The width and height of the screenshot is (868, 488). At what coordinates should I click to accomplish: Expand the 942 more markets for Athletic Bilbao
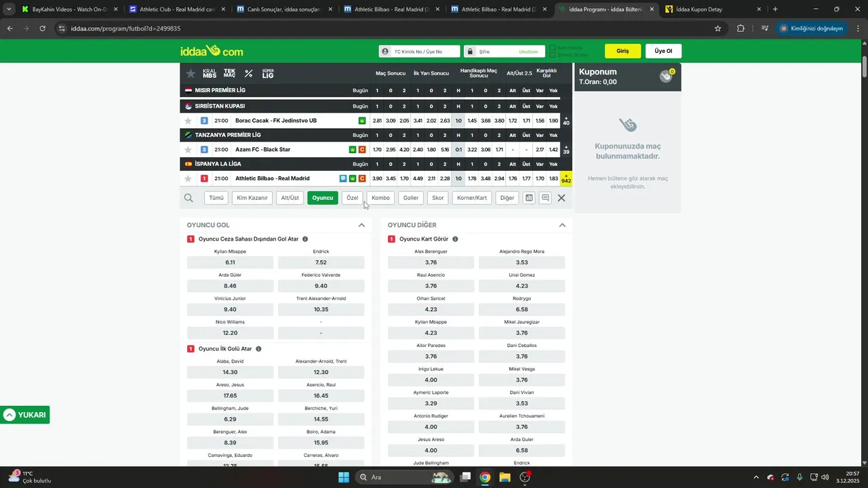pyautogui.click(x=566, y=179)
